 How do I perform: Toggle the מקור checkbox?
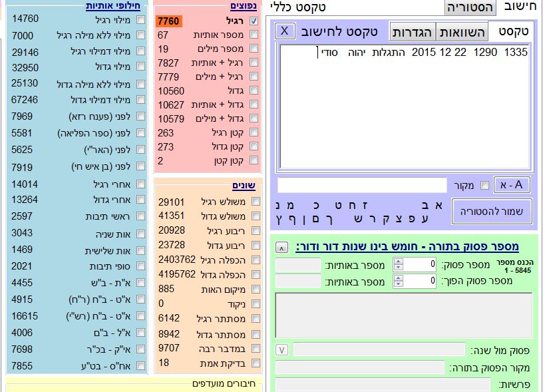[x=484, y=185]
